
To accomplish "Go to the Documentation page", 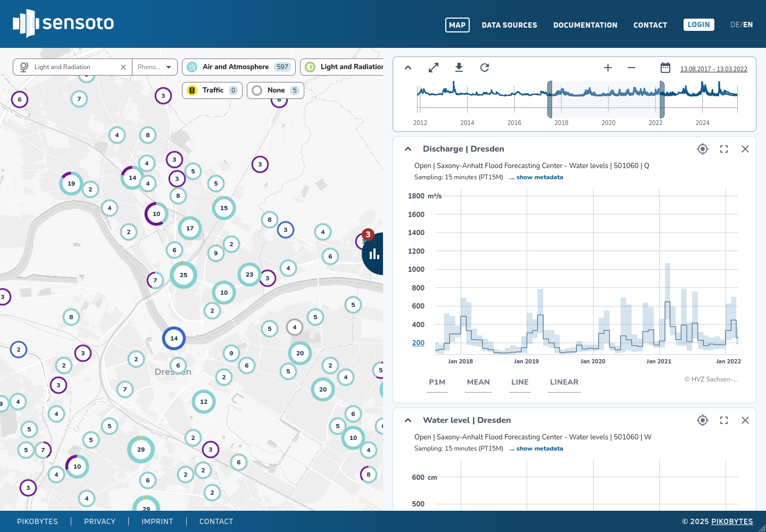I will point(585,25).
